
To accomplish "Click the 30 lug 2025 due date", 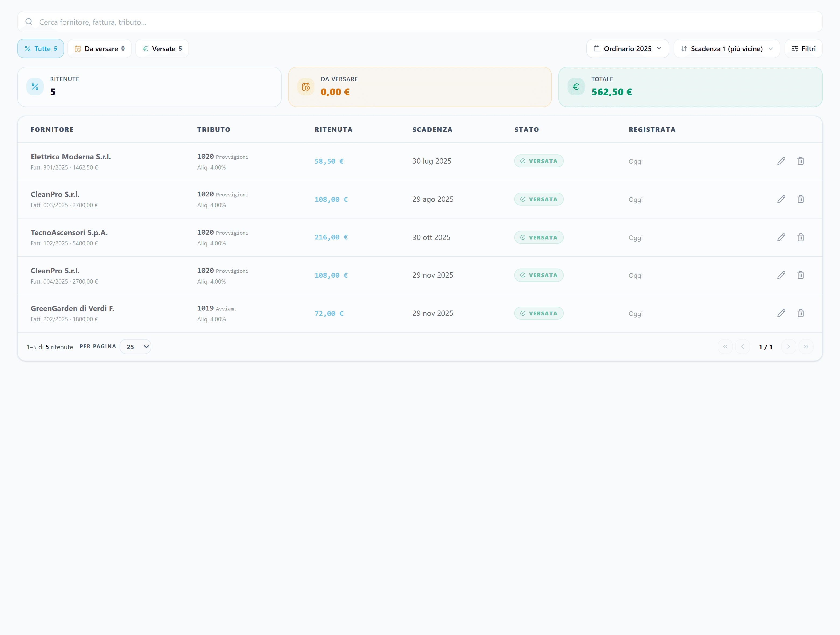I will [432, 161].
